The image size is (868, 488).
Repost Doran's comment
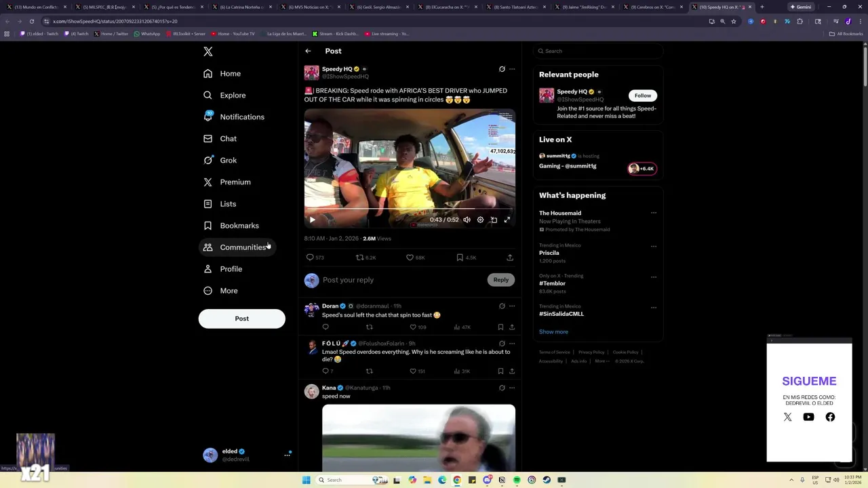[370, 327]
